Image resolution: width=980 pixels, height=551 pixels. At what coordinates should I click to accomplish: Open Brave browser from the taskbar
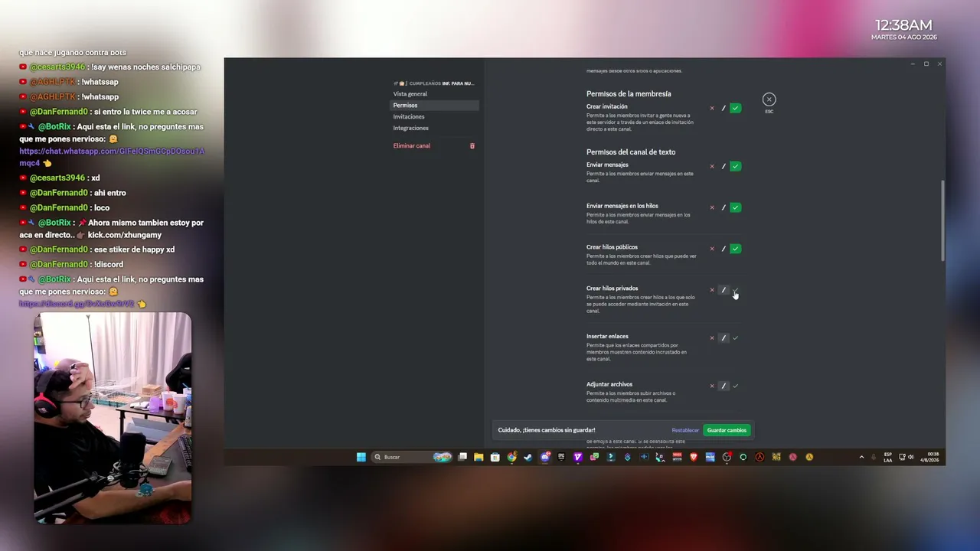click(x=694, y=457)
